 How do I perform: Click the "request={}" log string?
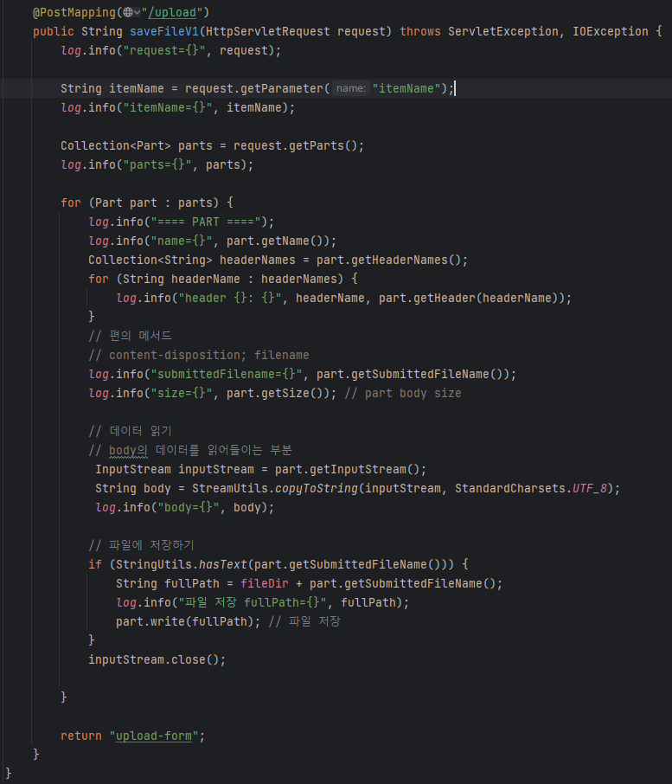pos(164,50)
